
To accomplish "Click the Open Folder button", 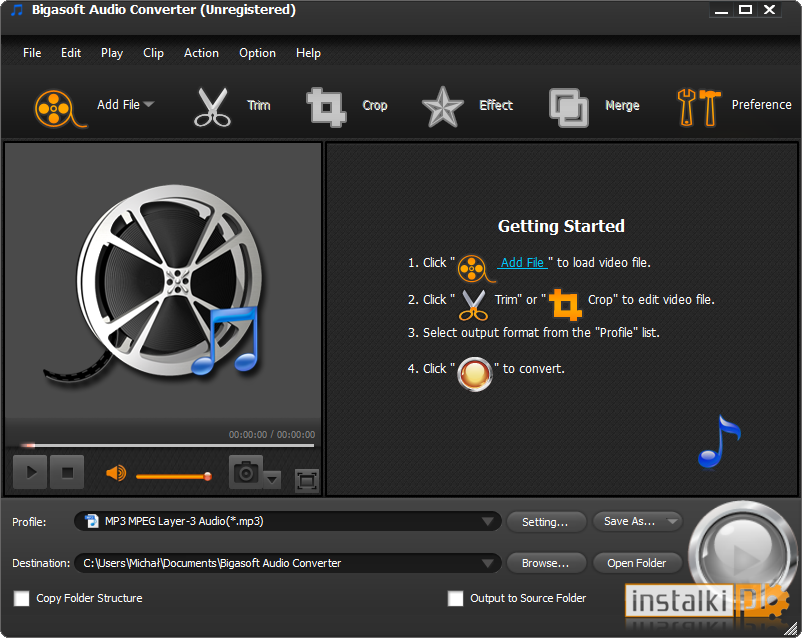I will 637,563.
